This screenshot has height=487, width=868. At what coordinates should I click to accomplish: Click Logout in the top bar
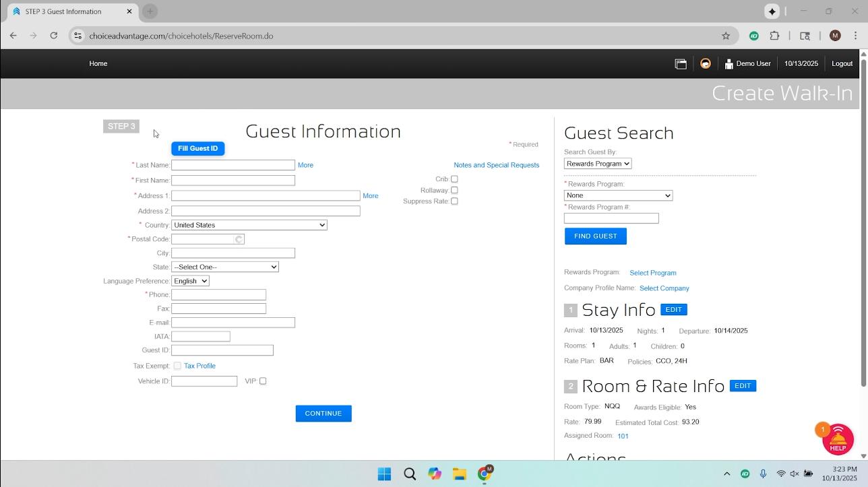point(842,63)
